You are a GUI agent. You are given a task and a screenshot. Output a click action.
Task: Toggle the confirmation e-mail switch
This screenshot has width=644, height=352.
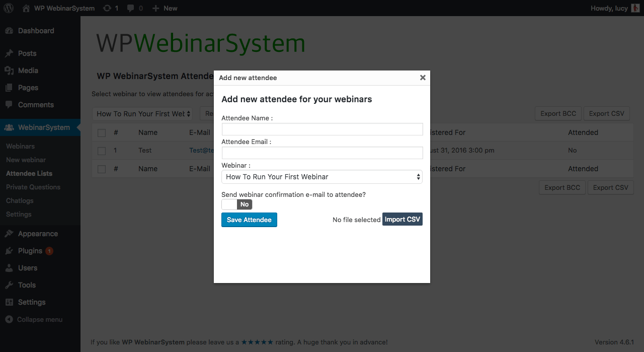pyautogui.click(x=236, y=204)
